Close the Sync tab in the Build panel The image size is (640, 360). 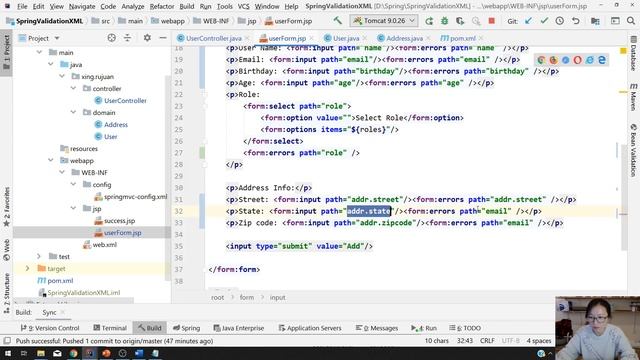(x=62, y=312)
